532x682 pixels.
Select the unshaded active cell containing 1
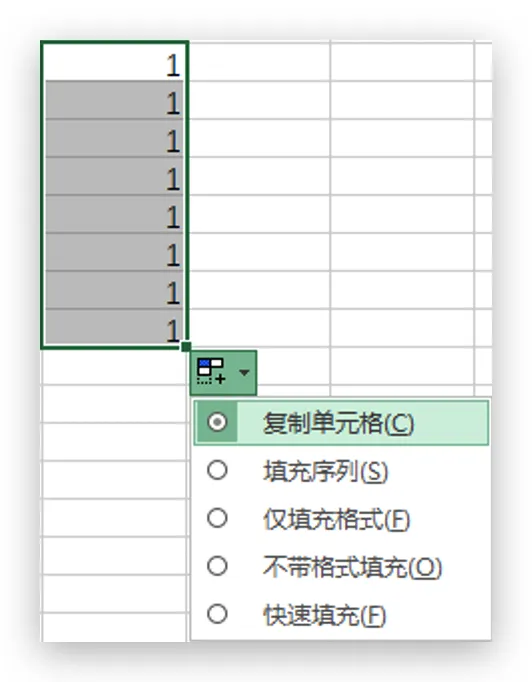tap(114, 62)
